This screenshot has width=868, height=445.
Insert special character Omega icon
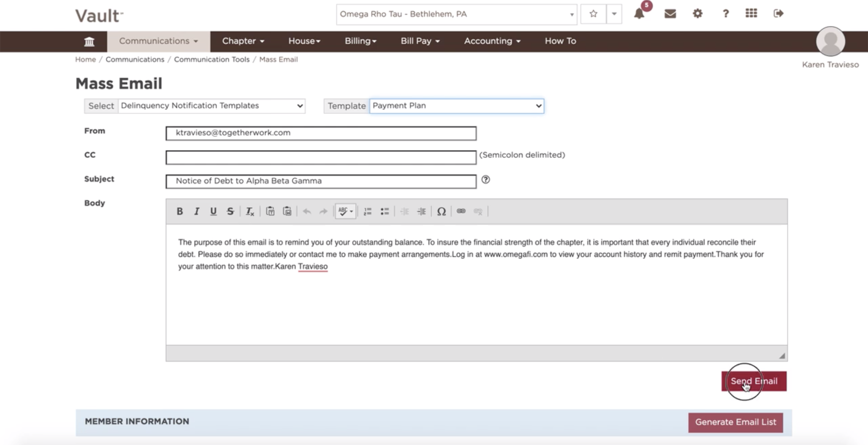point(441,211)
